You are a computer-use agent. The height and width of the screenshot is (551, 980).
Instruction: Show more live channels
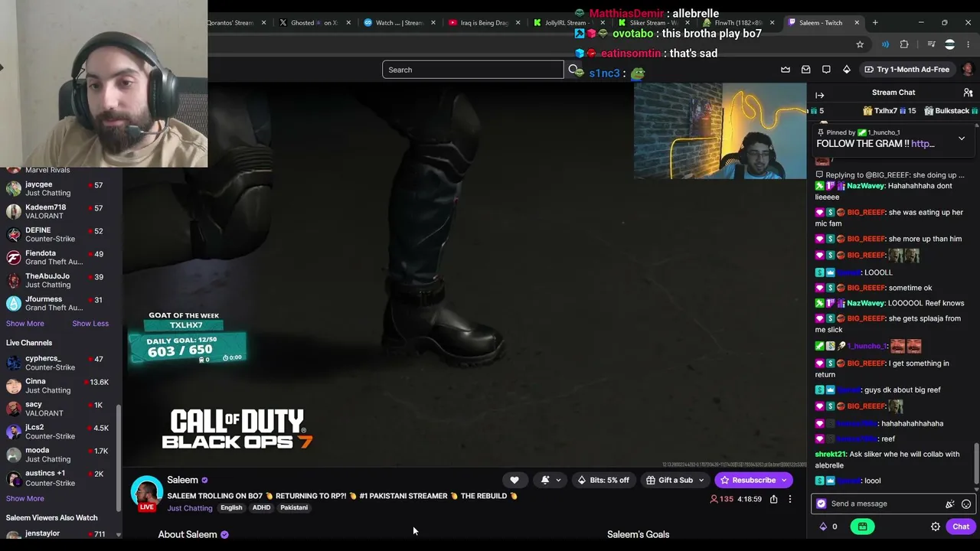pyautogui.click(x=25, y=499)
